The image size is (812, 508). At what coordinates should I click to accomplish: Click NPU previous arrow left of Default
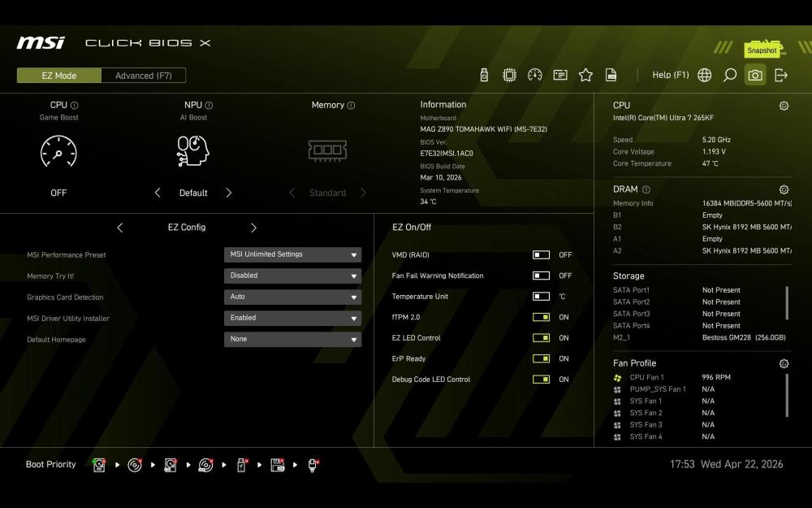[158, 193]
